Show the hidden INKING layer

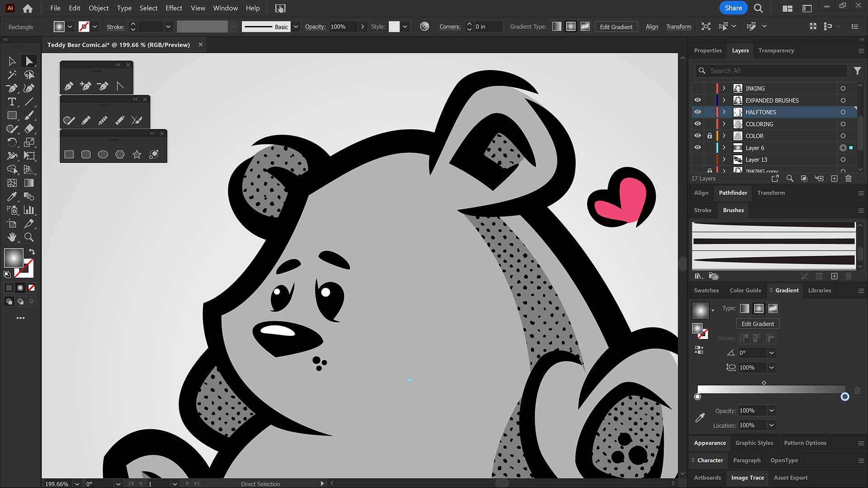click(698, 88)
